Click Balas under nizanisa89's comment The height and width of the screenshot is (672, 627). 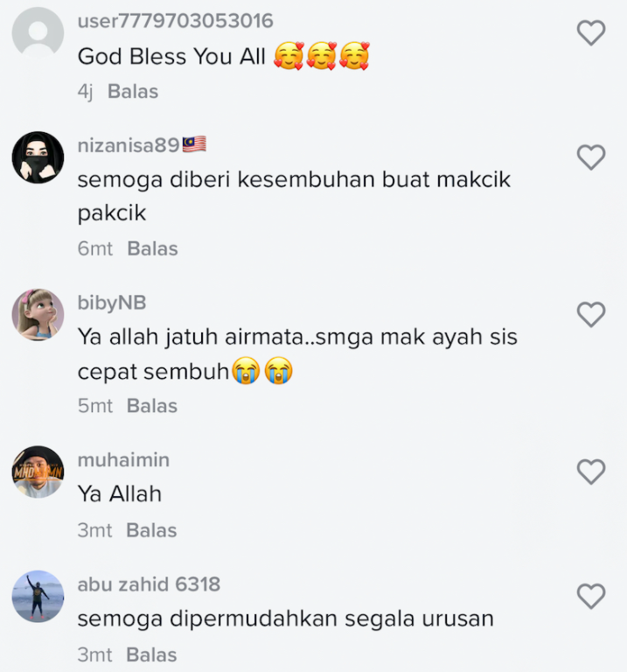tap(152, 248)
